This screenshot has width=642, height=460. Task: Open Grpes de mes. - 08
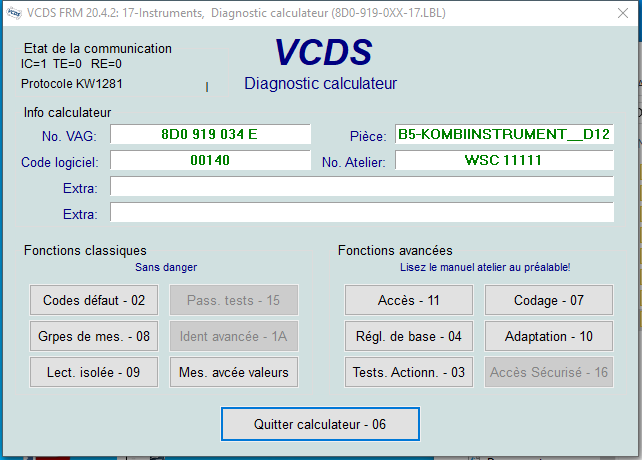94,336
